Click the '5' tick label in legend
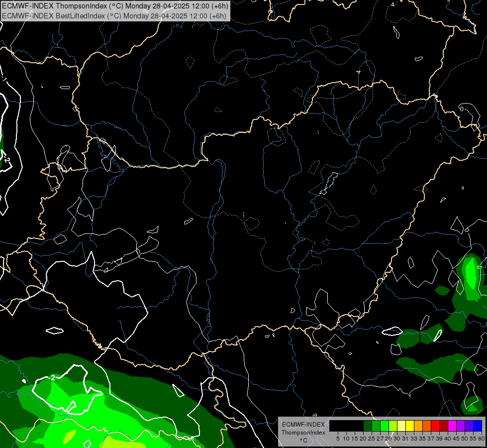487x448 pixels. pyautogui.click(x=338, y=439)
